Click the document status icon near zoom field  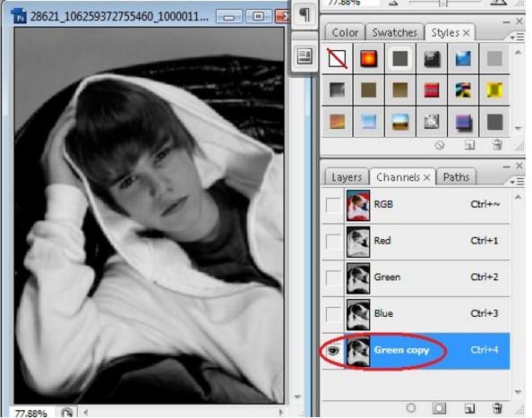(66, 413)
